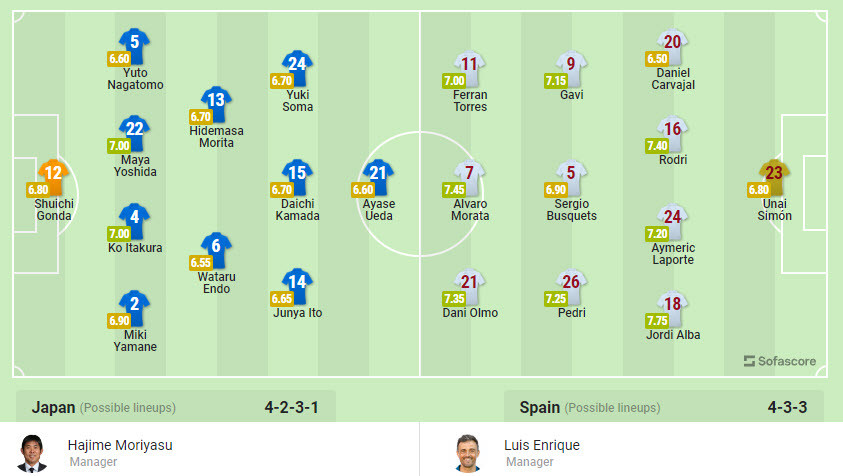843x476 pixels.
Task: Open Luis Enrique manager link
Action: [542, 445]
